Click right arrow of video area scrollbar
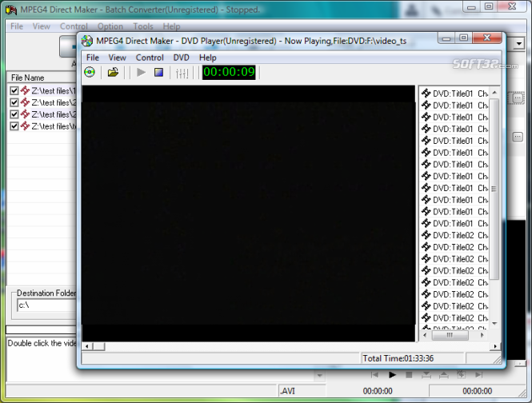 [x=495, y=346]
